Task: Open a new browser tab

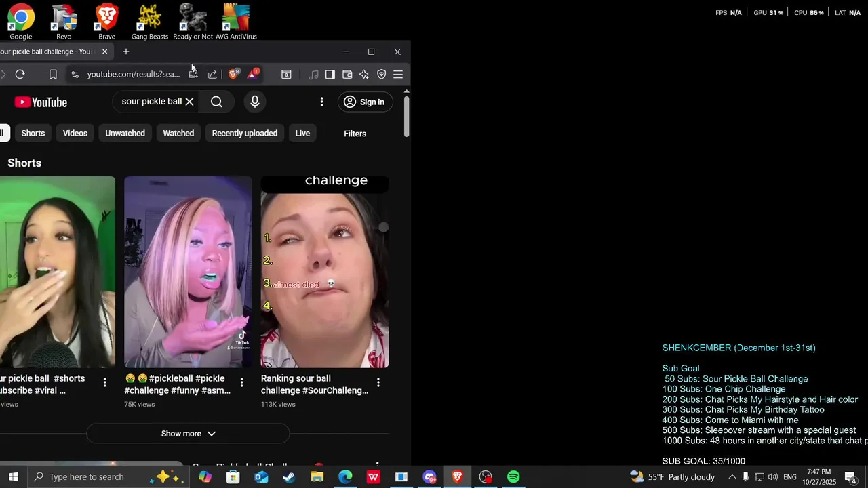Action: coord(126,52)
